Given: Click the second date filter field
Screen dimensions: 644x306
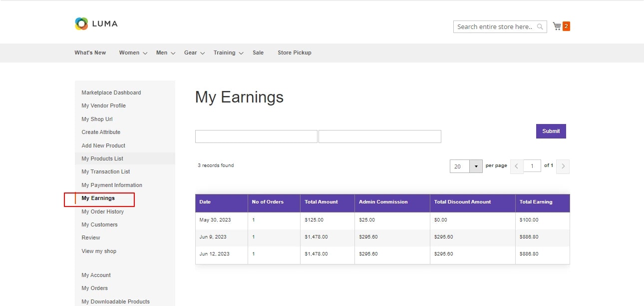Looking at the screenshot, I should click(380, 136).
